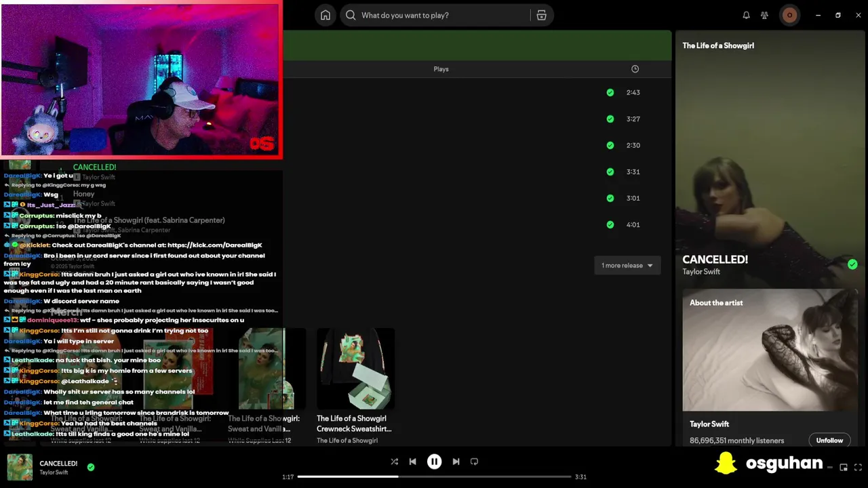Screen dimensions: 868x488
Task: Open CANCELLED! title in Now Playing panel
Action: (715, 260)
